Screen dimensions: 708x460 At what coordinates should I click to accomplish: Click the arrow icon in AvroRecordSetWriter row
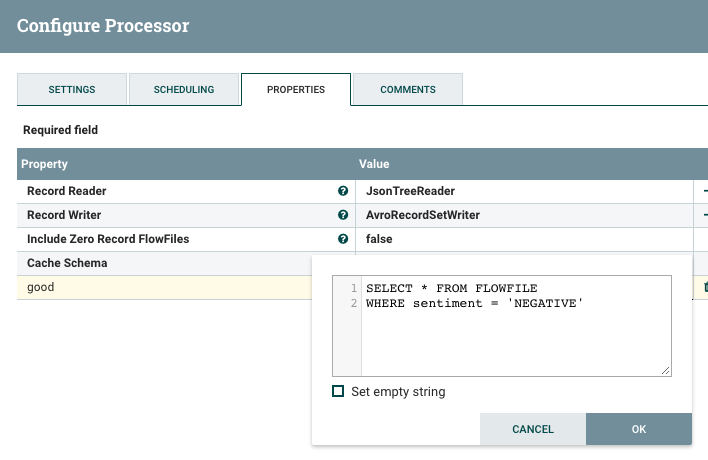(704, 215)
